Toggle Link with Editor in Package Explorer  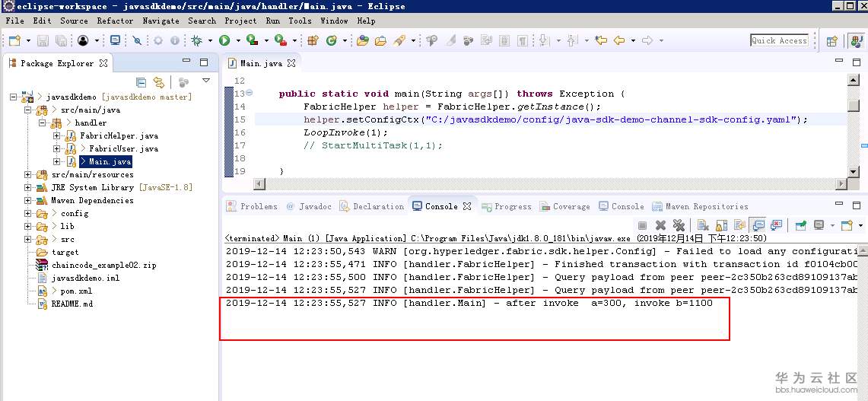click(159, 82)
